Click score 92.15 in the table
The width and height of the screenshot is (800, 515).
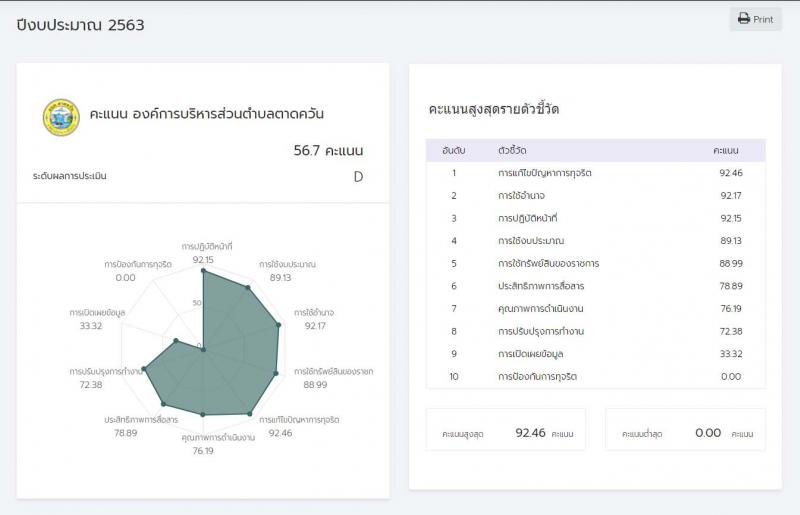tap(731, 218)
